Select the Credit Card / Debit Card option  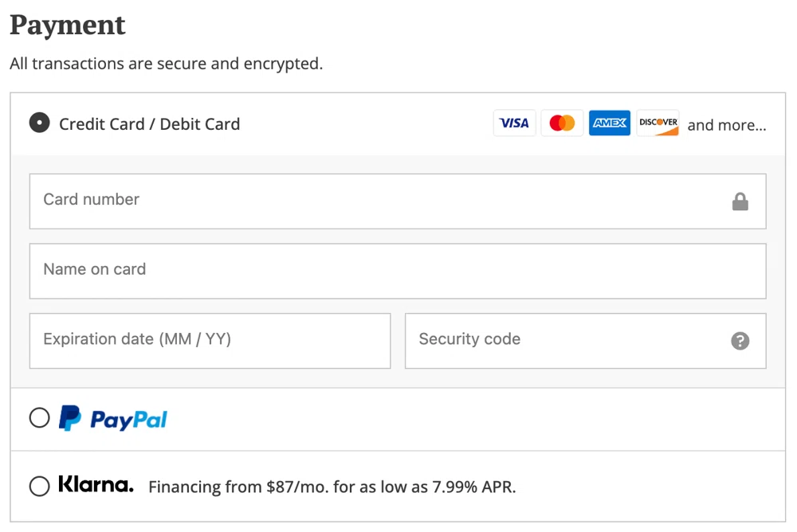coord(39,123)
